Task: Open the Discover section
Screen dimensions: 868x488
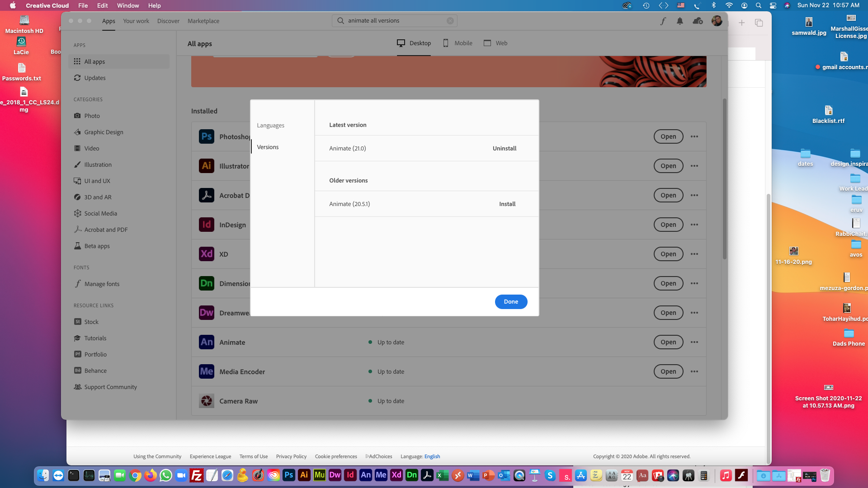Action: pos(168,21)
